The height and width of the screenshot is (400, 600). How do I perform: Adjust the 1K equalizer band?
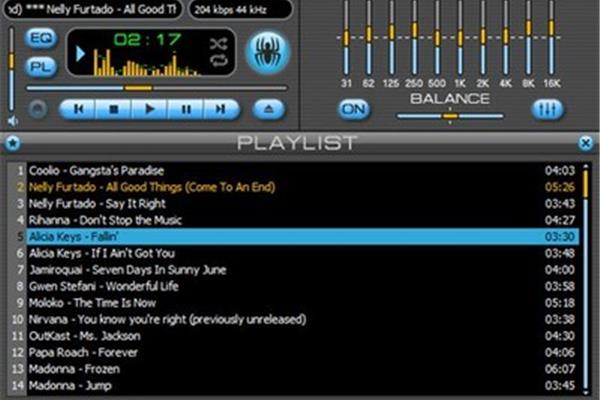[x=460, y=38]
